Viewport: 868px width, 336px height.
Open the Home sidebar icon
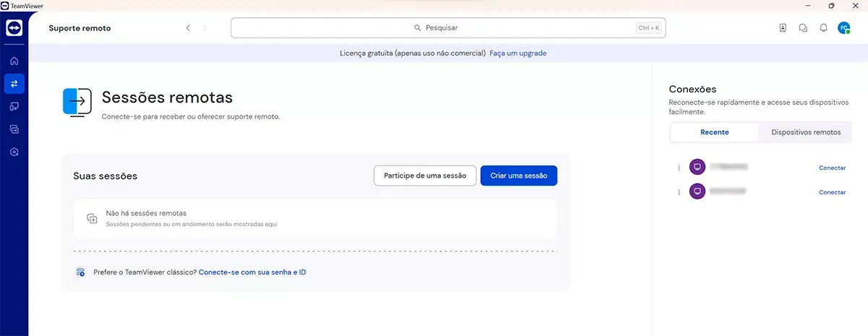[x=14, y=61]
